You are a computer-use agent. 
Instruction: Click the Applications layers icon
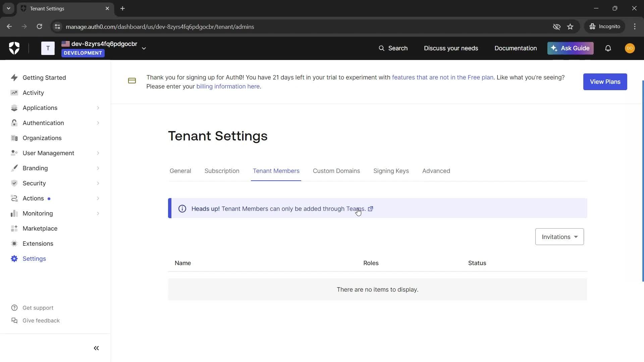(x=14, y=108)
